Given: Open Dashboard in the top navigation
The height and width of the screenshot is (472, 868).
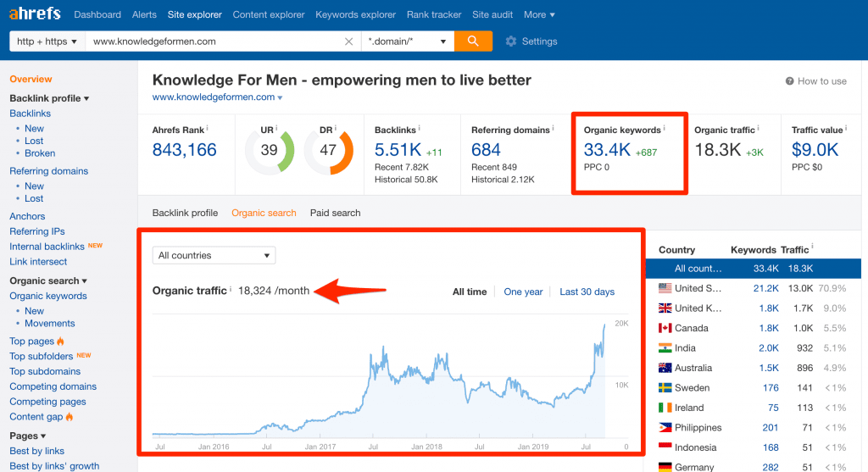Looking at the screenshot, I should coord(97,14).
